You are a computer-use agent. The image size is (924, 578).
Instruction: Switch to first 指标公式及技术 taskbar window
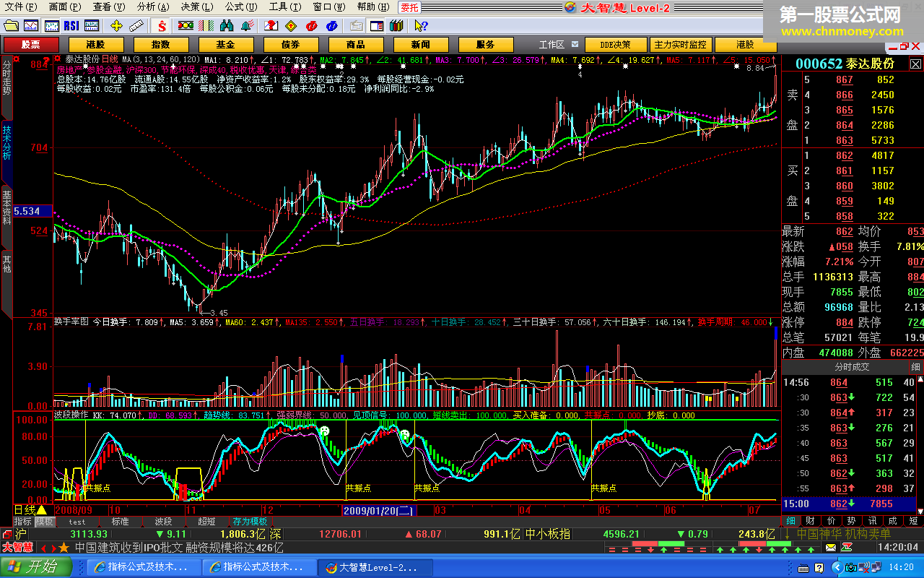point(143,567)
